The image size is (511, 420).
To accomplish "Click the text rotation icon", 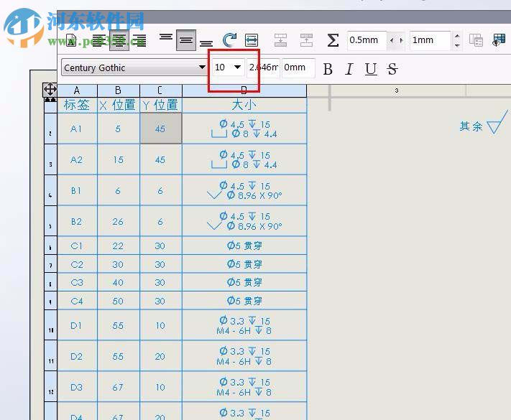I will 230,40.
